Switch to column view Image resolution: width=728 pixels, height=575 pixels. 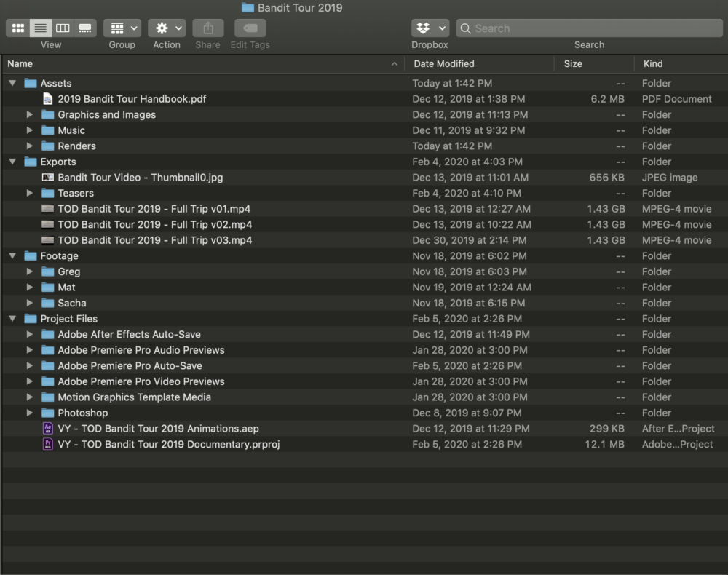pyautogui.click(x=63, y=28)
